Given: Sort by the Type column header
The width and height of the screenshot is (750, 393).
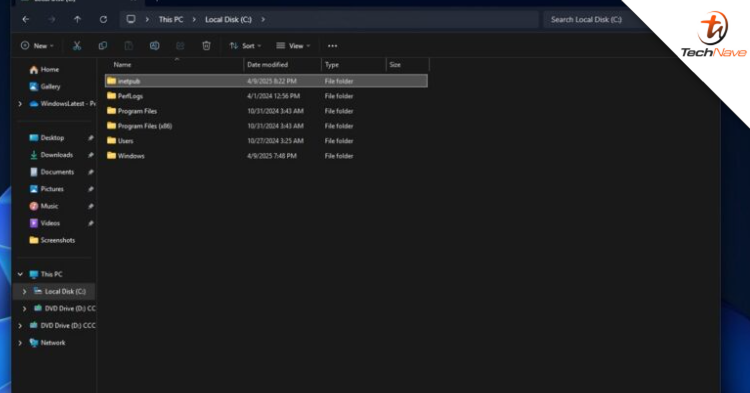Looking at the screenshot, I should click(x=331, y=65).
